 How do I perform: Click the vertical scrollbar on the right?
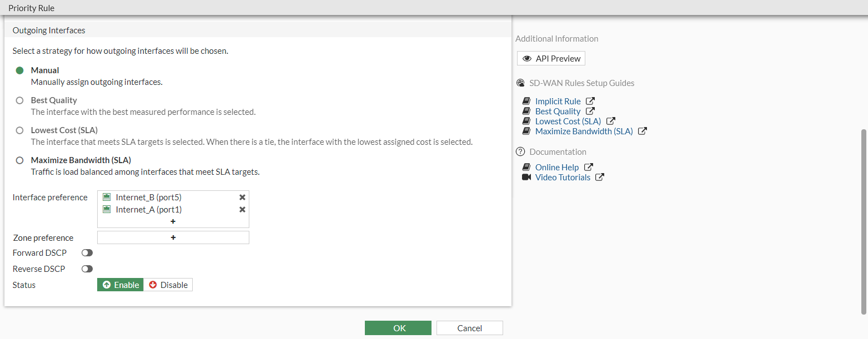863,222
